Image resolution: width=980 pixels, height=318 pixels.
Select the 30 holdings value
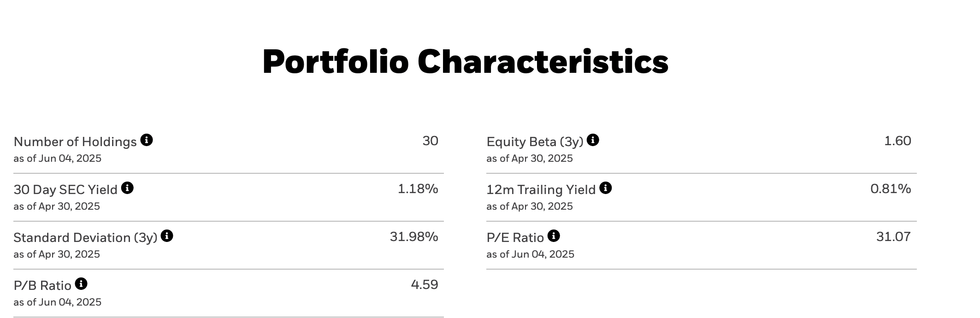tap(430, 141)
